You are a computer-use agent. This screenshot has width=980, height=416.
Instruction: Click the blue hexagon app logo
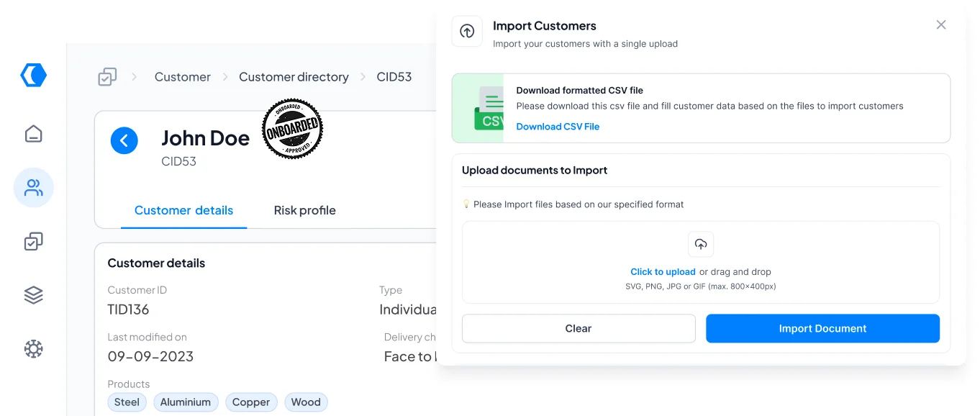[33, 74]
